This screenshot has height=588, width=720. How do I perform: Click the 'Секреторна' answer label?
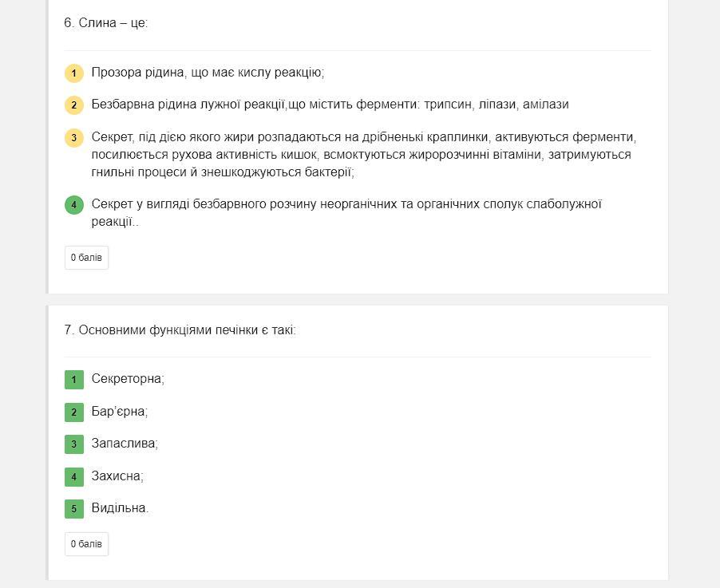point(128,379)
